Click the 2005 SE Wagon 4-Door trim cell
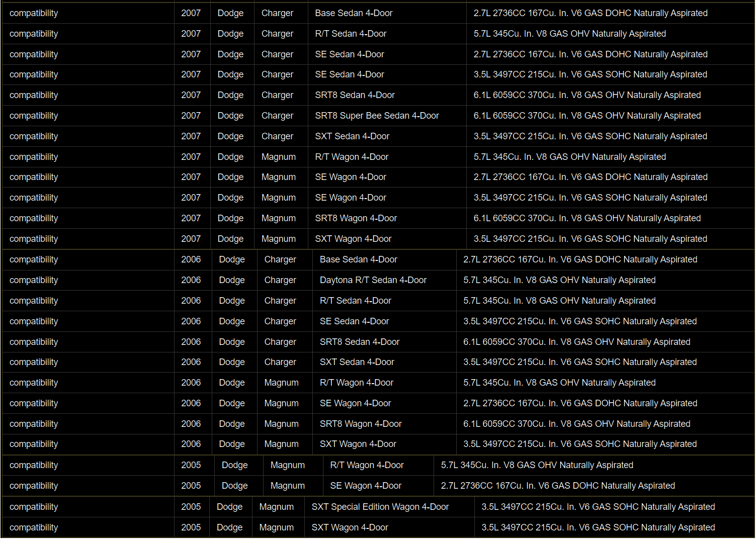 [x=365, y=486]
